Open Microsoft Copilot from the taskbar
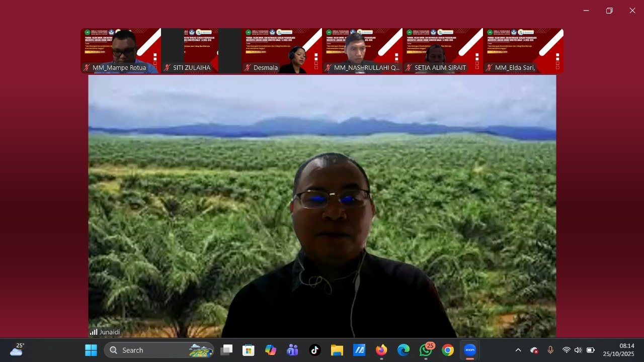The width and height of the screenshot is (644, 362). pyautogui.click(x=271, y=350)
